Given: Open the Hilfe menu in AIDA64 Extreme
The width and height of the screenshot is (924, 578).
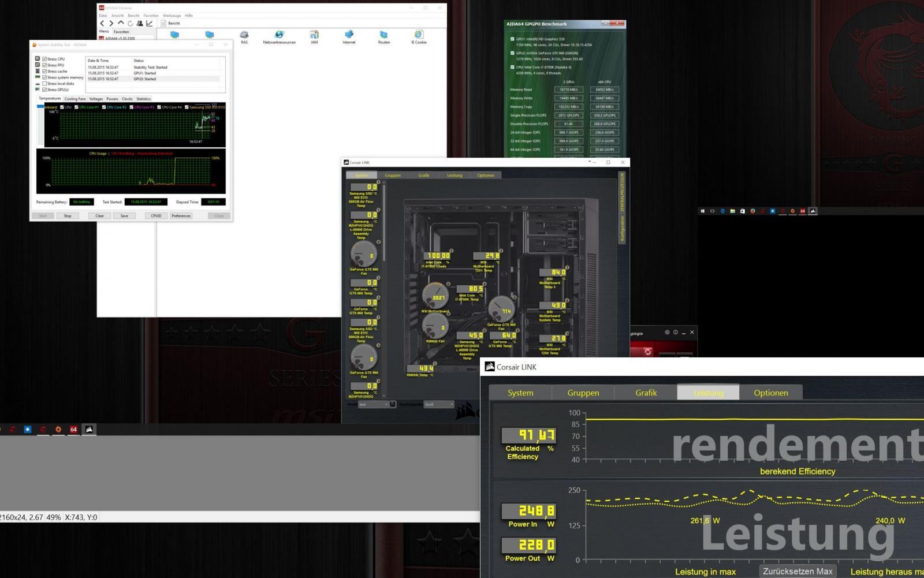Looking at the screenshot, I should 189,16.
